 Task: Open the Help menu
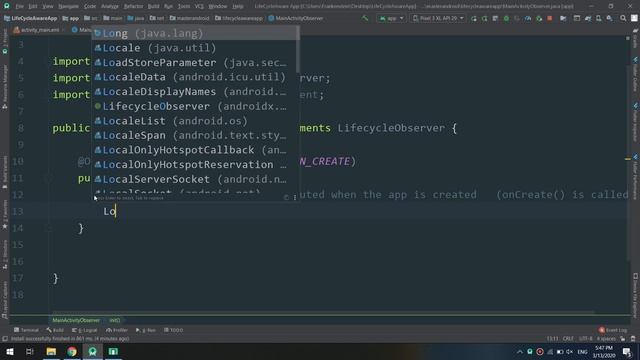[238, 6]
